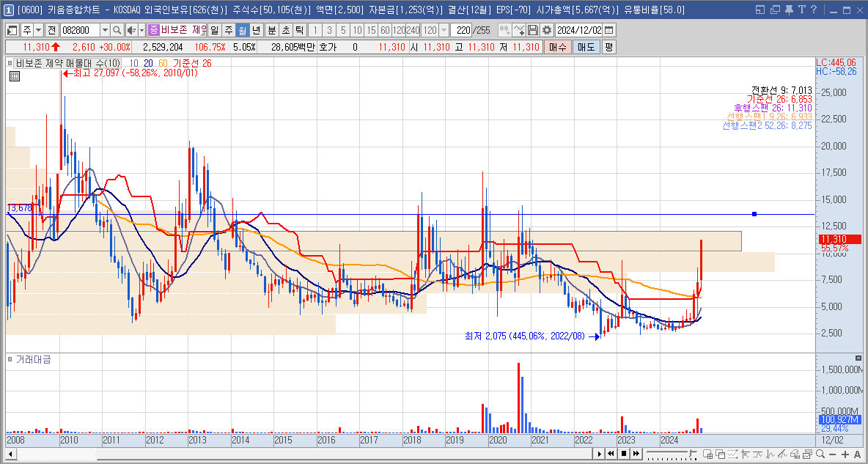
Task: Click the grid table icon under chart title
Action: 15,76
